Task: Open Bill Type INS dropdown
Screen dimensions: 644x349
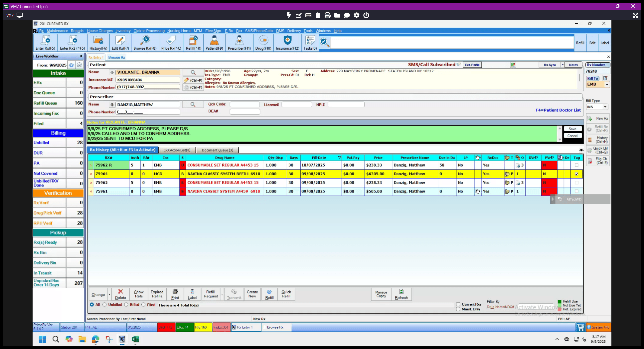Action: click(x=605, y=107)
